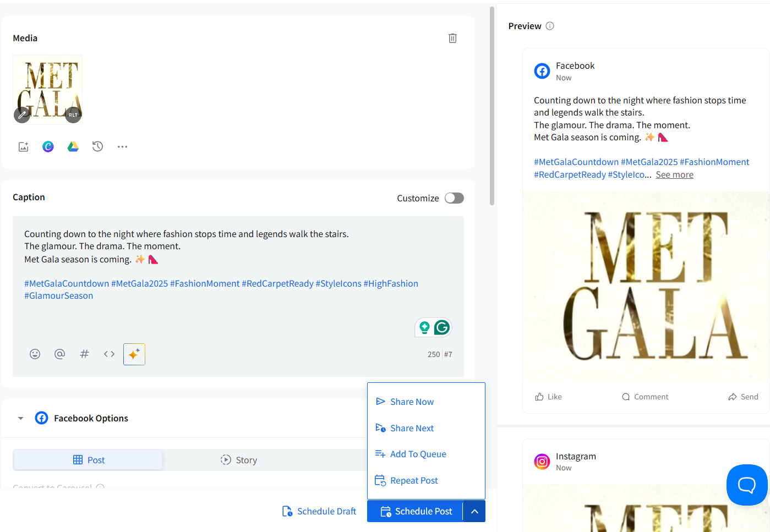
Task: Open Schedule Post dropdown arrow
Action: (x=474, y=511)
